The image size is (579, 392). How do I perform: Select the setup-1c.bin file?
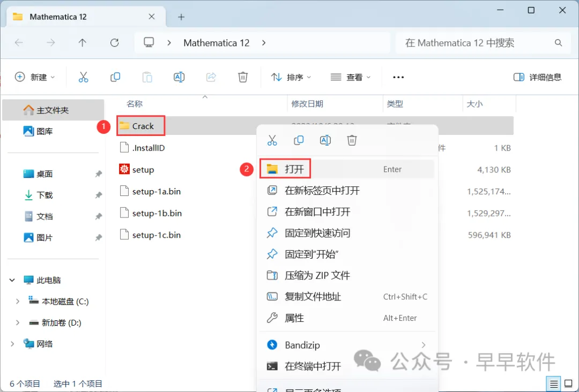(150, 235)
